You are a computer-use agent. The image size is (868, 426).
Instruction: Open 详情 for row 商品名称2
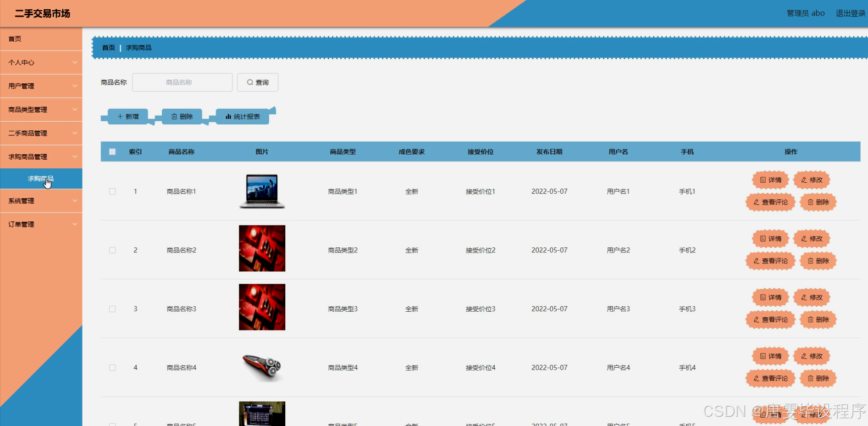770,239
